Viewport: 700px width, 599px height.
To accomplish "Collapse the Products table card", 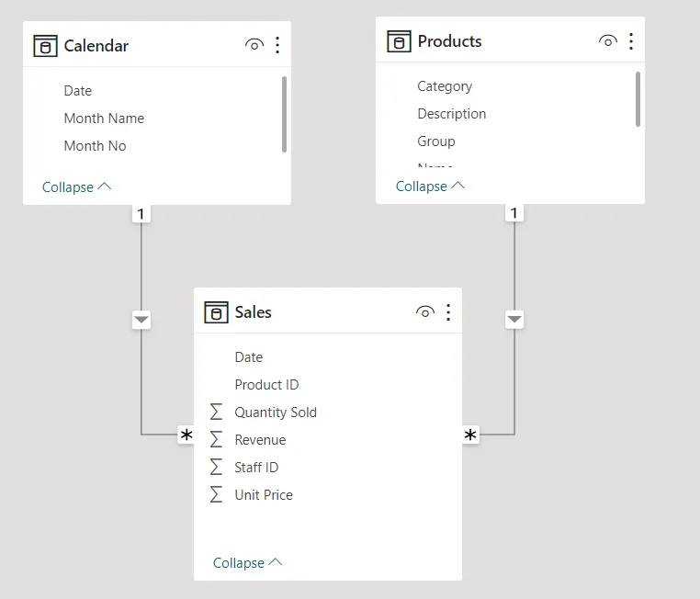I will point(430,186).
